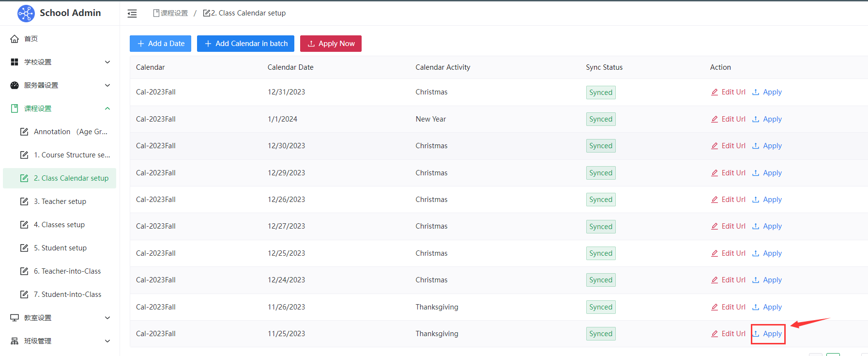Viewport: 868px width, 356px height.
Task: Click the home icon beside 首页
Action: pos(15,39)
